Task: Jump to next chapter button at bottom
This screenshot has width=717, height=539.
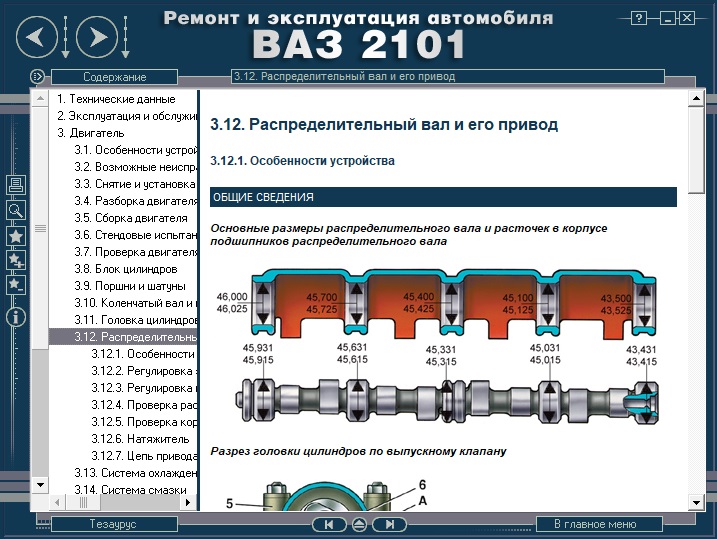Action: [389, 524]
